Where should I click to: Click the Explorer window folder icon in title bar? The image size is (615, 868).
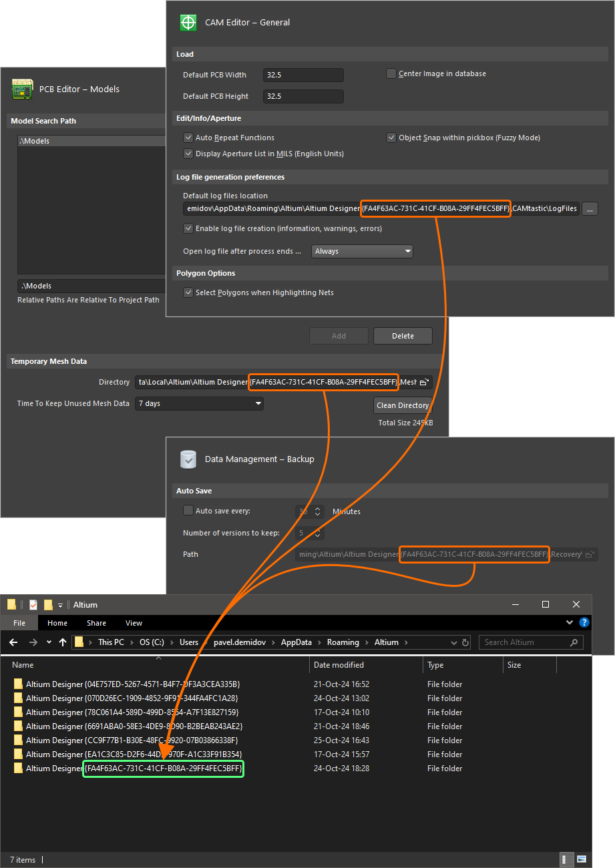pyautogui.click(x=12, y=605)
